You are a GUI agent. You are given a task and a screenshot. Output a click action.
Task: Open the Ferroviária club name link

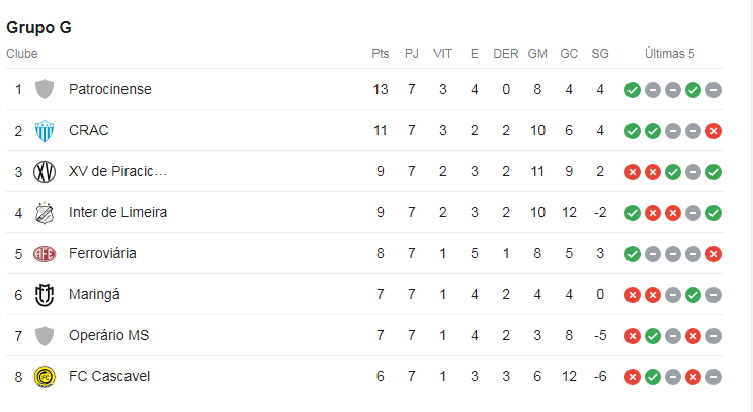(103, 253)
